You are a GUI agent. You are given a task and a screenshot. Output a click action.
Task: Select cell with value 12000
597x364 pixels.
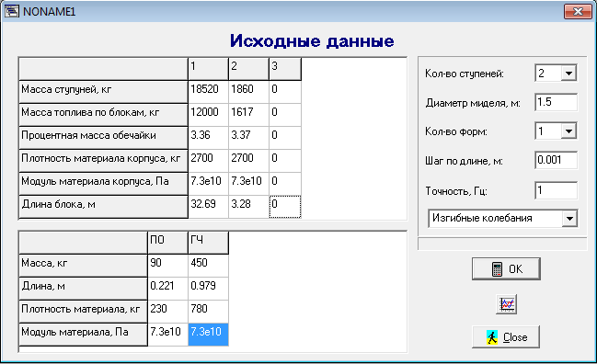(208, 115)
